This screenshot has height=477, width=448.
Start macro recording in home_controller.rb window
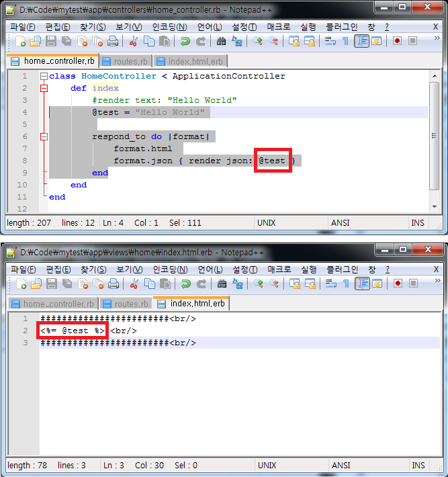tap(397, 41)
